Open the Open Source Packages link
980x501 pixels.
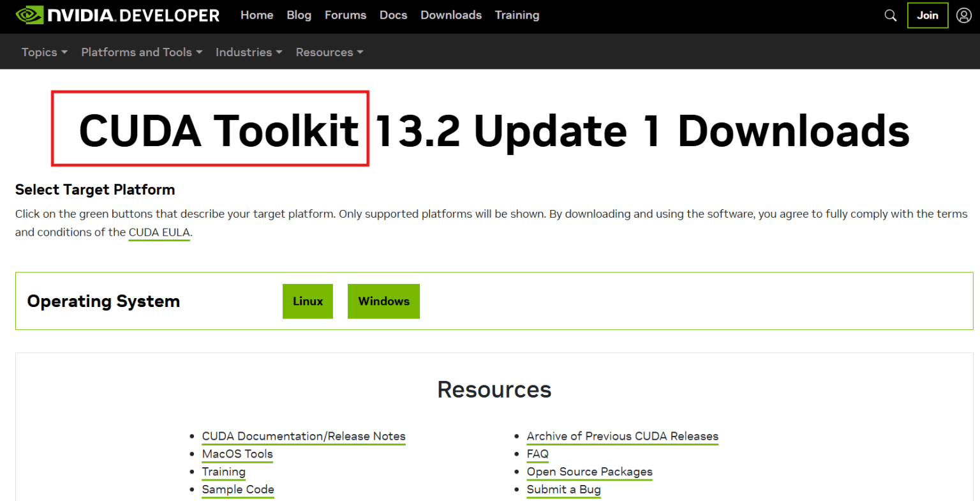click(590, 472)
